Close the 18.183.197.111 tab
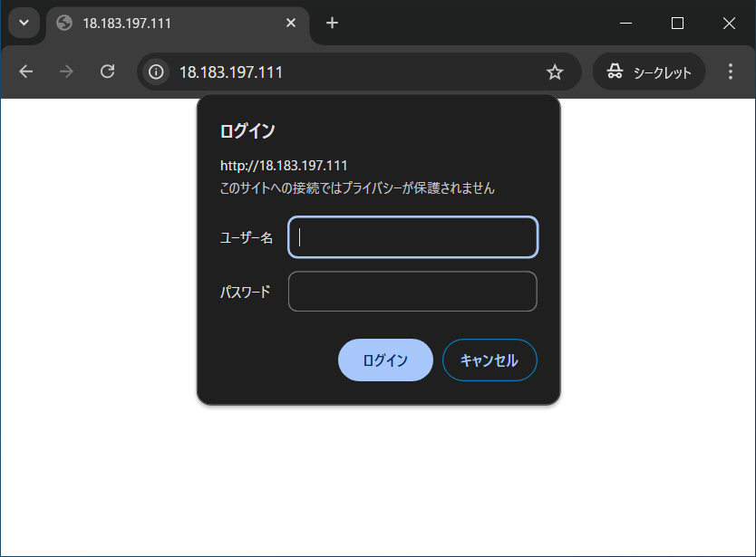 click(291, 23)
